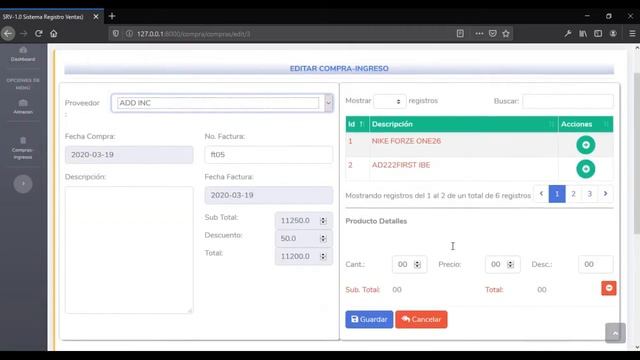Go to the next table page

click(x=605, y=194)
